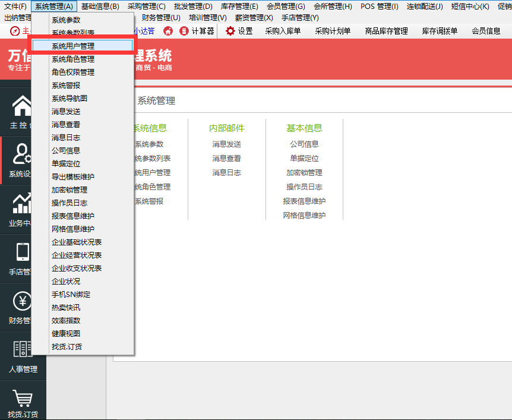Select 单据定位 in the dropdown menu
The width and height of the screenshot is (512, 420).
click(x=66, y=163)
